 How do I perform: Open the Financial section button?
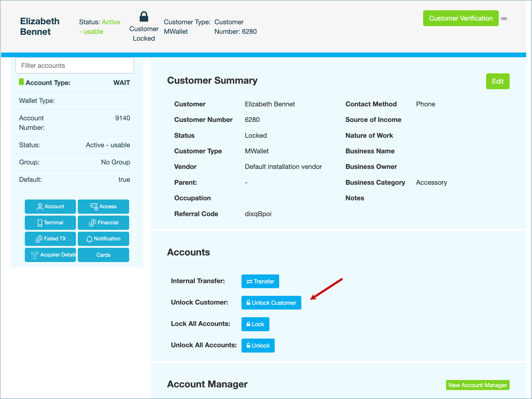[103, 222]
